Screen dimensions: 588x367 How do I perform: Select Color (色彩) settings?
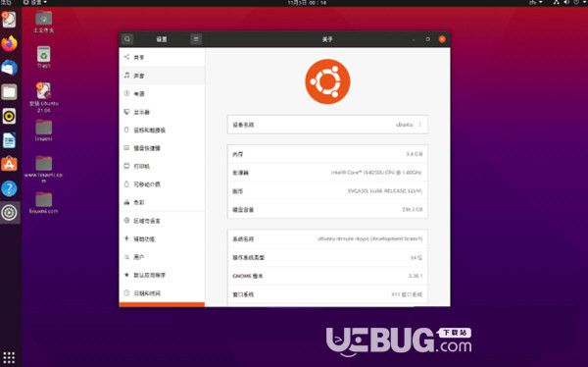pos(162,202)
